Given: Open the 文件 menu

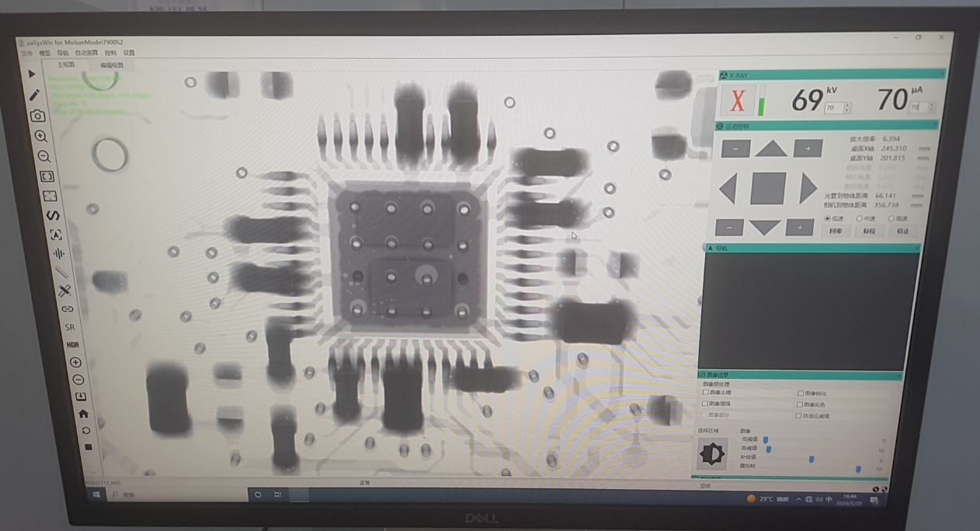Looking at the screenshot, I should (x=26, y=53).
